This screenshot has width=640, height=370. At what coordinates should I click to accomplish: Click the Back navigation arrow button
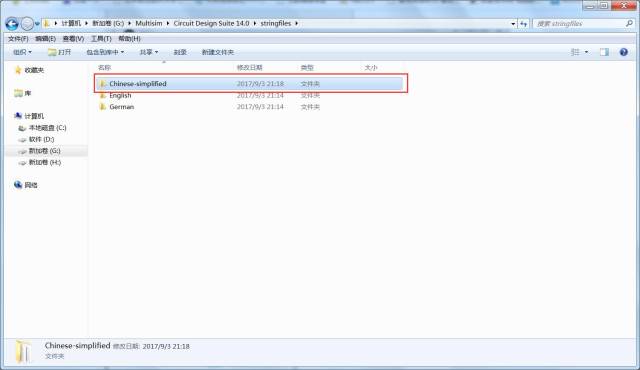pos(12,24)
